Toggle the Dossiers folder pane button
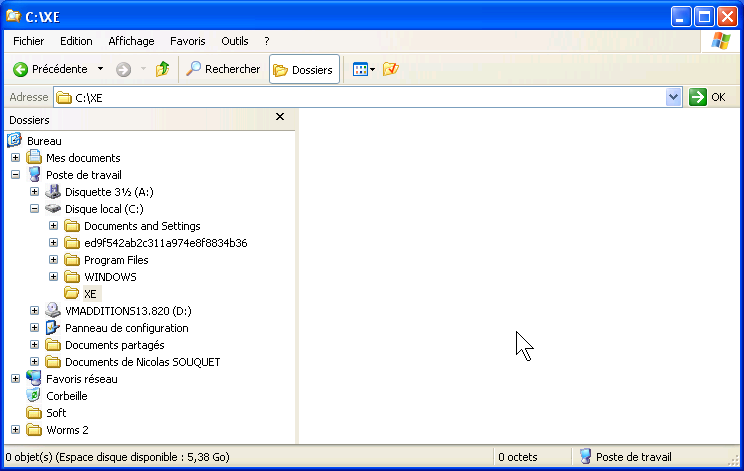744x471 pixels. click(x=304, y=69)
